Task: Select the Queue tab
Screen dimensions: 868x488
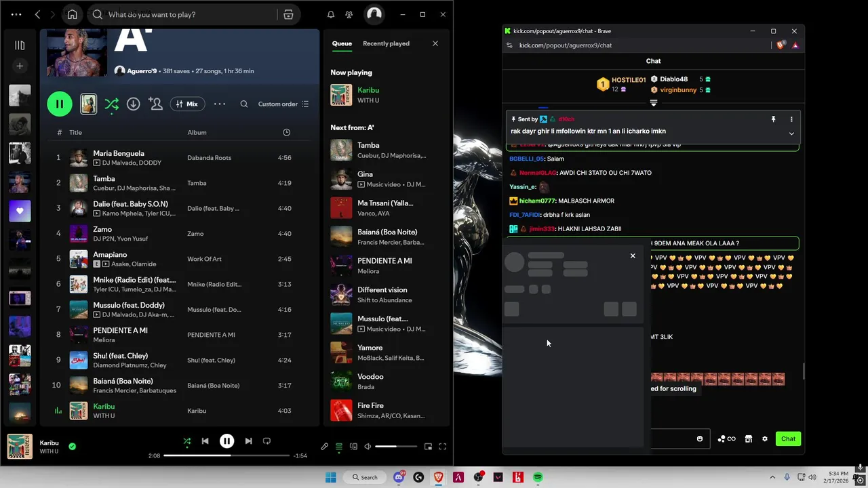Action: (342, 43)
